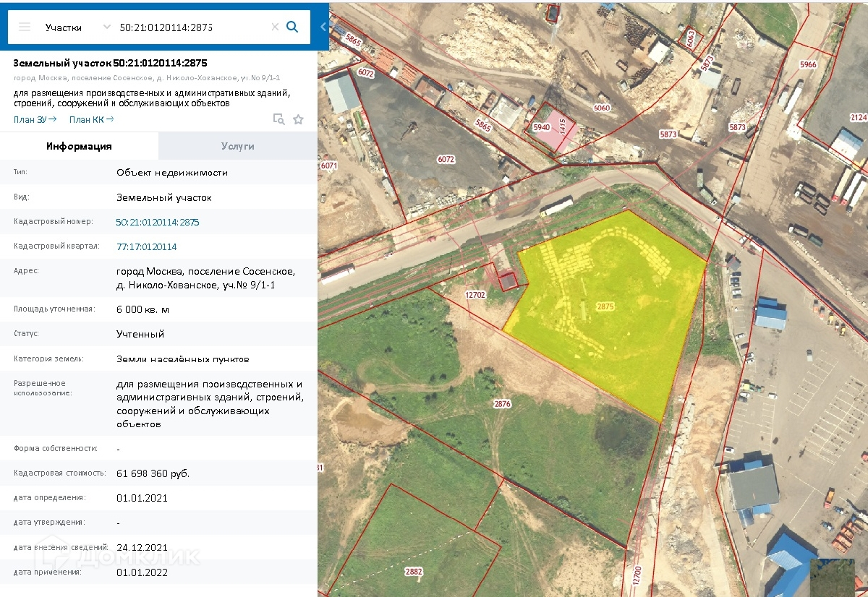Select the Информация tab

[x=79, y=146]
